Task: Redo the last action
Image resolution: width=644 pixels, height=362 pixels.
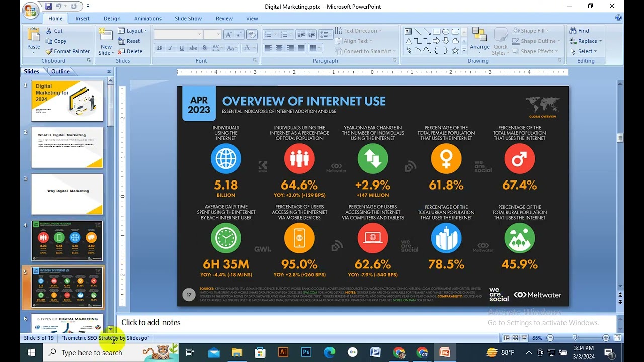Action: click(x=74, y=6)
